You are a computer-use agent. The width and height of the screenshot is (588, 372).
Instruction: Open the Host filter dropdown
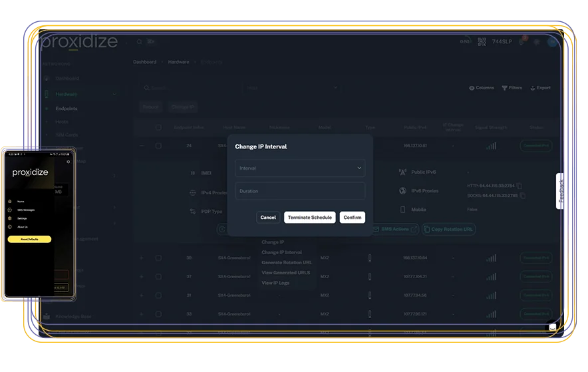coord(292,88)
